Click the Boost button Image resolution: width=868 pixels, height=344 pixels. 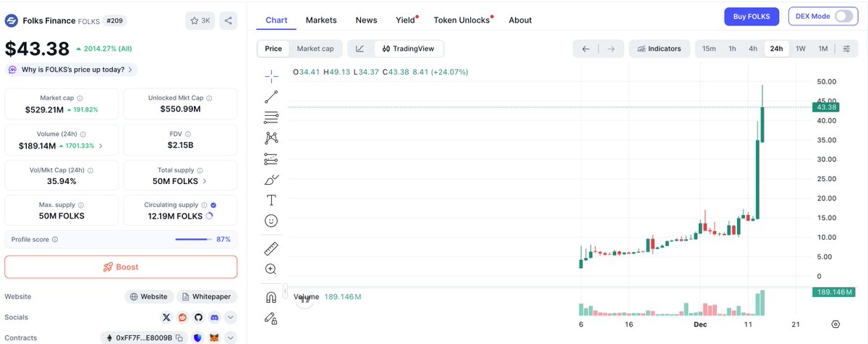coord(121,267)
